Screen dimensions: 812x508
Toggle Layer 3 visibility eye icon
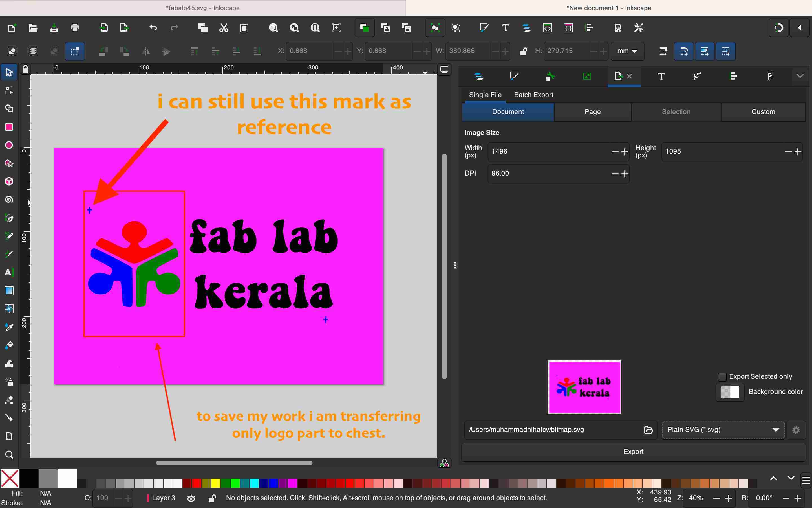point(191,498)
